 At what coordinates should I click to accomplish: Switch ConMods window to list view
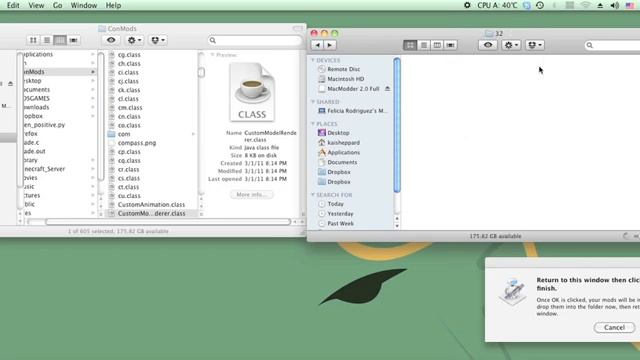(x=47, y=40)
